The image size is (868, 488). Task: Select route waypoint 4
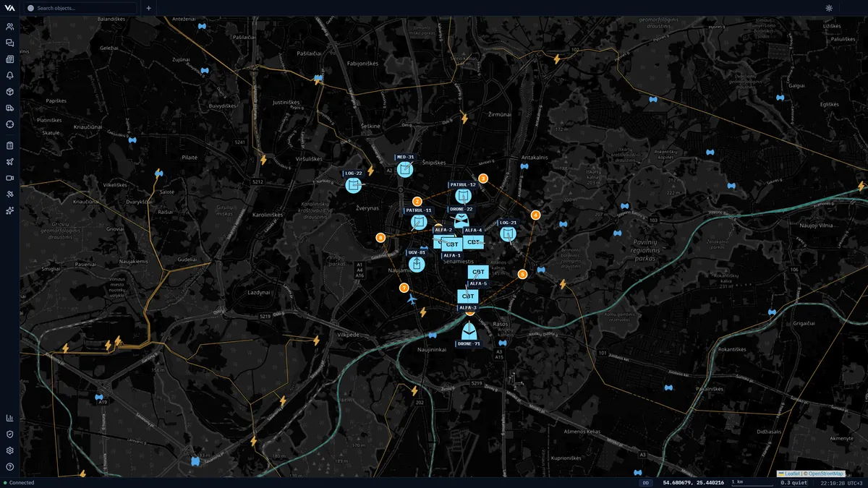[535, 215]
